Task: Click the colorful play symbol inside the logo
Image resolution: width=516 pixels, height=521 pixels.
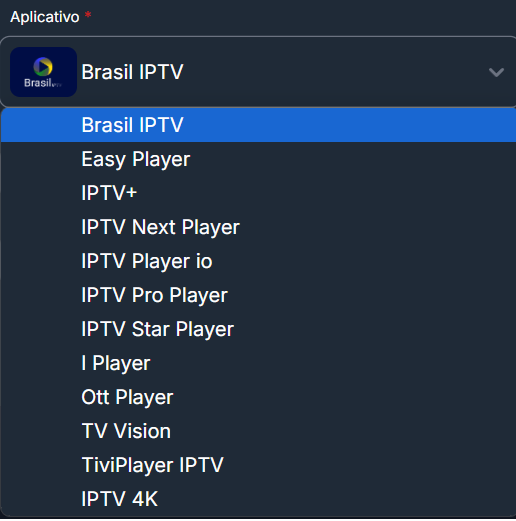Action: [43, 66]
